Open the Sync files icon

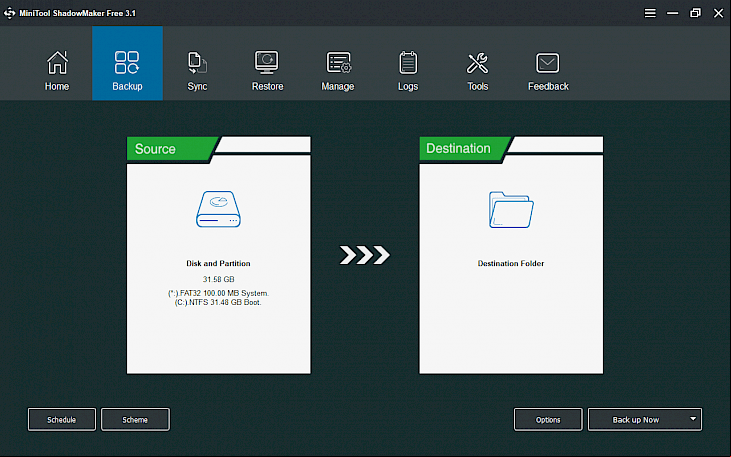tap(197, 62)
